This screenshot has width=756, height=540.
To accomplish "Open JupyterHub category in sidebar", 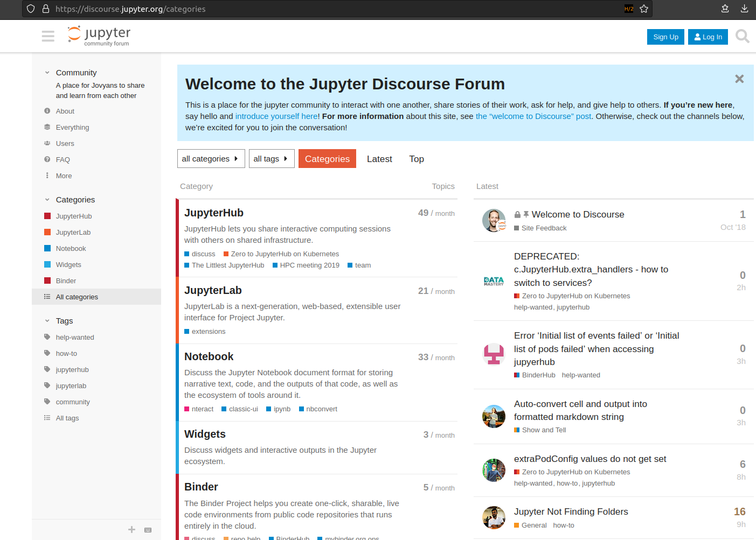I will tap(74, 216).
